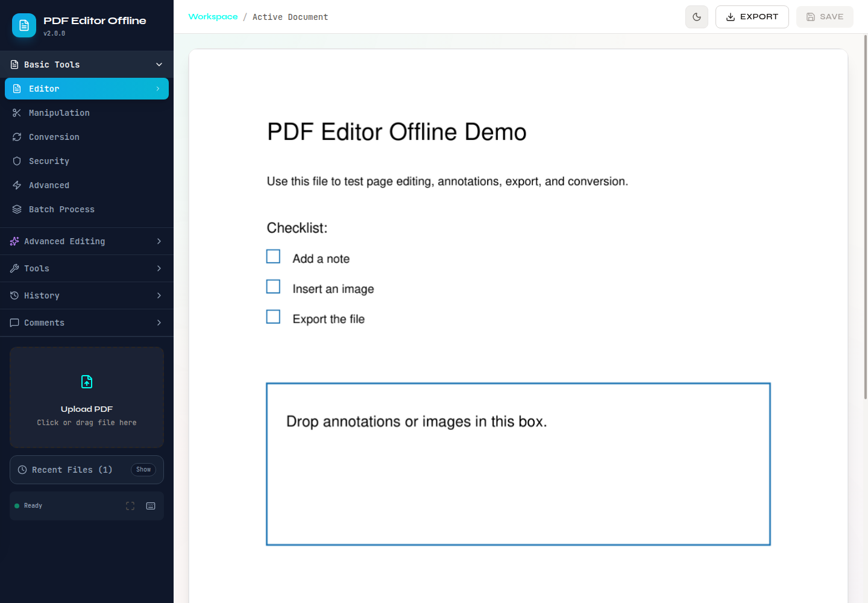Click the Upload PDF file icon

click(87, 382)
